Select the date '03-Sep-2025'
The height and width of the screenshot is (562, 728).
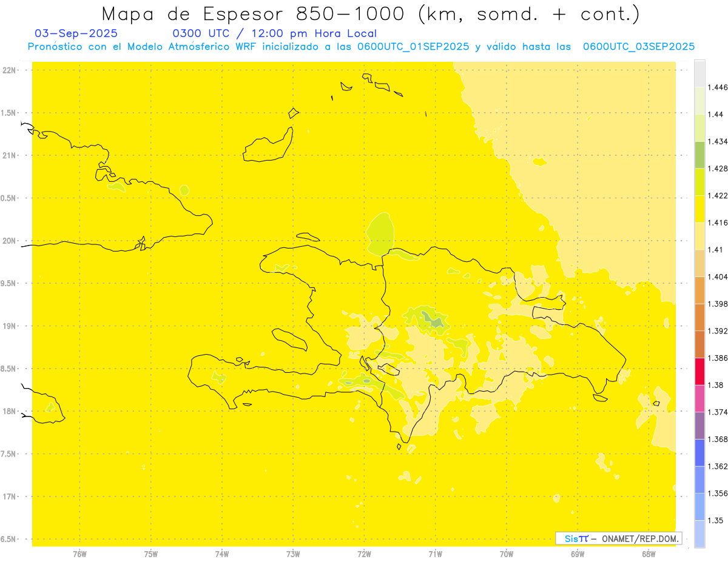coord(76,33)
